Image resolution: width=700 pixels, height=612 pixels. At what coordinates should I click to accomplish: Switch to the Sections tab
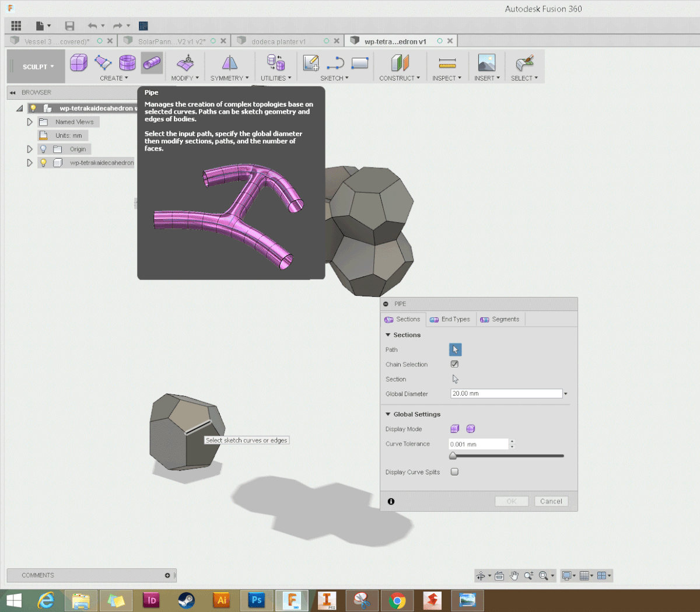click(402, 319)
